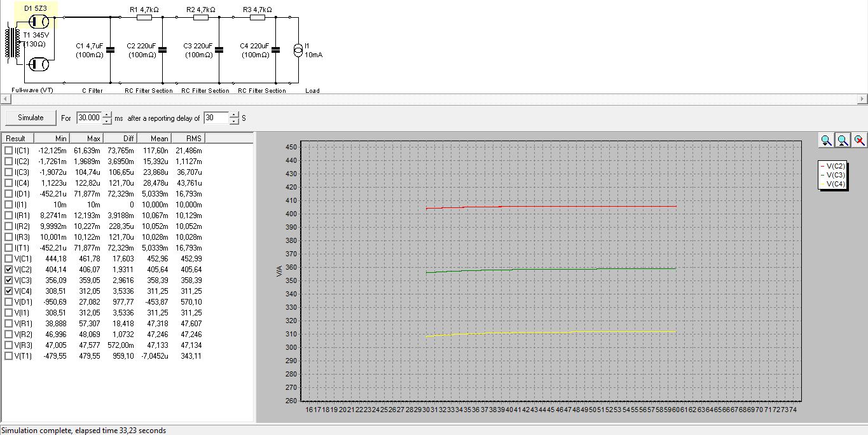Enable the I(C1) result checkbox

pyautogui.click(x=8, y=150)
